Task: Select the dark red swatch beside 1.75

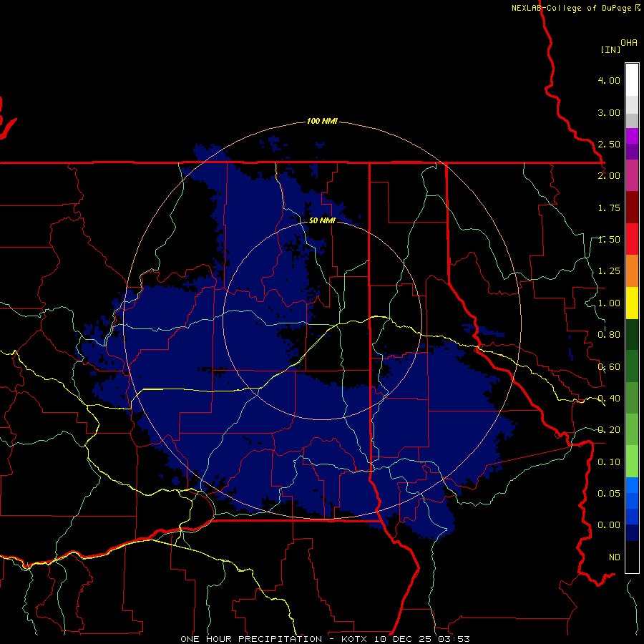Action: tap(632, 208)
